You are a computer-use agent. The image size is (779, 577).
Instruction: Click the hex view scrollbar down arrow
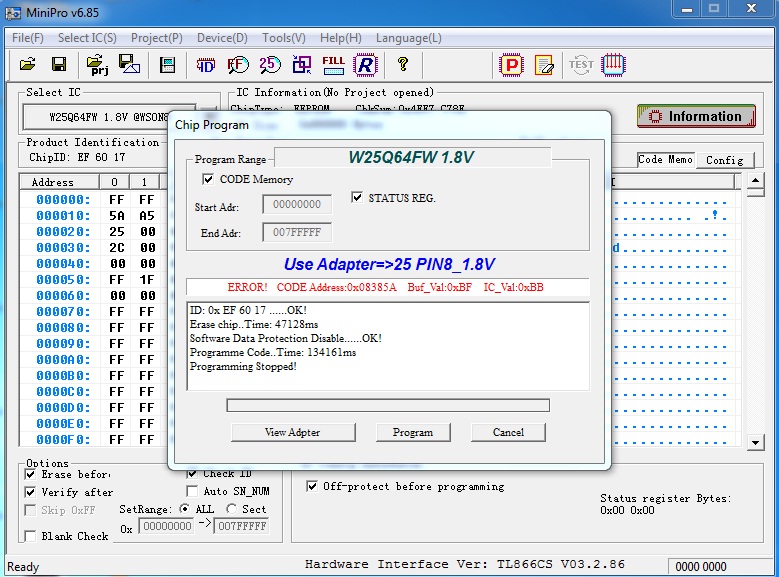point(756,441)
